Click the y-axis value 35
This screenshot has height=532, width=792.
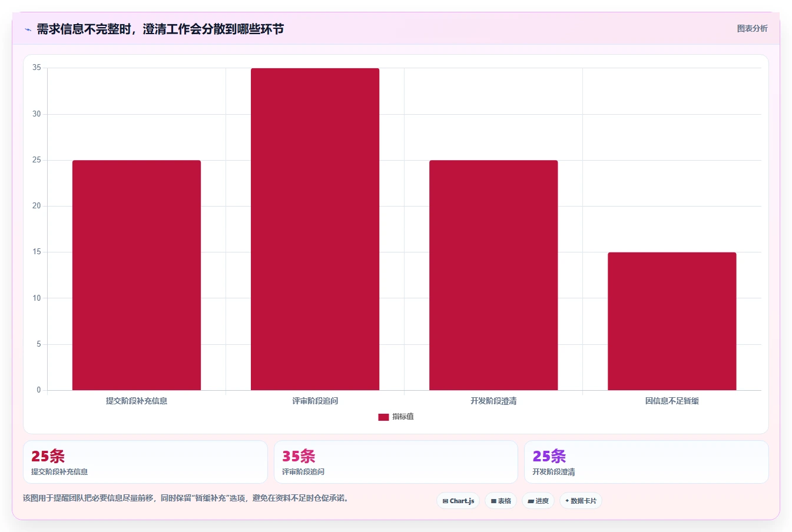coord(37,68)
